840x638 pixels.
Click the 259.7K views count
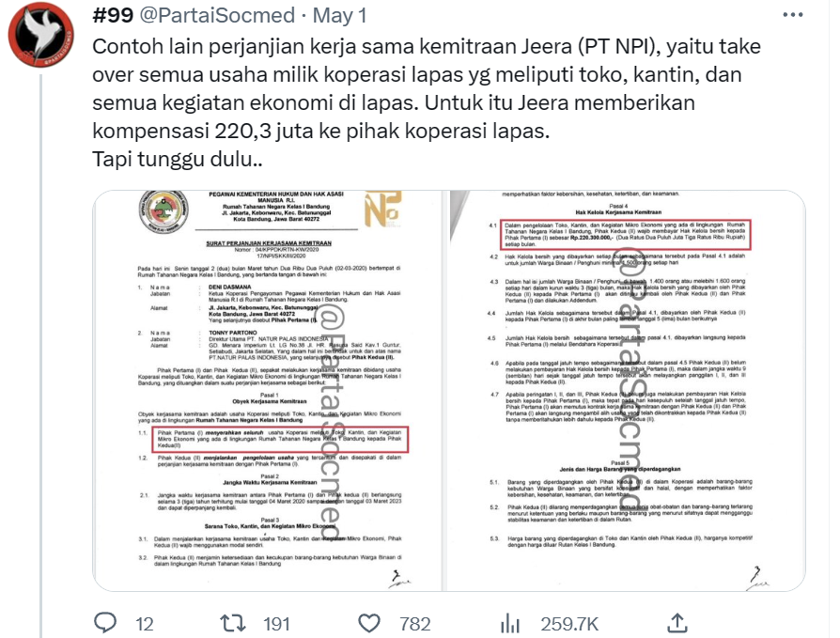click(x=569, y=624)
